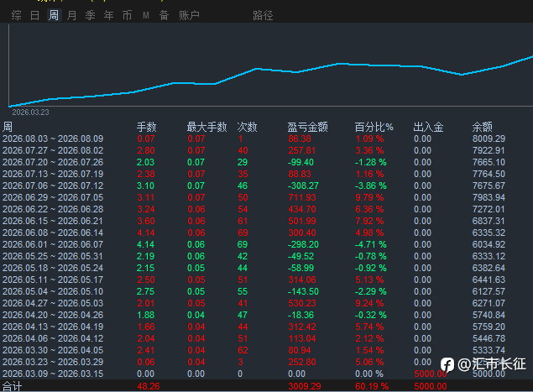Open the 日 daily tab
Screen dimensions: 533x392
coord(34,15)
